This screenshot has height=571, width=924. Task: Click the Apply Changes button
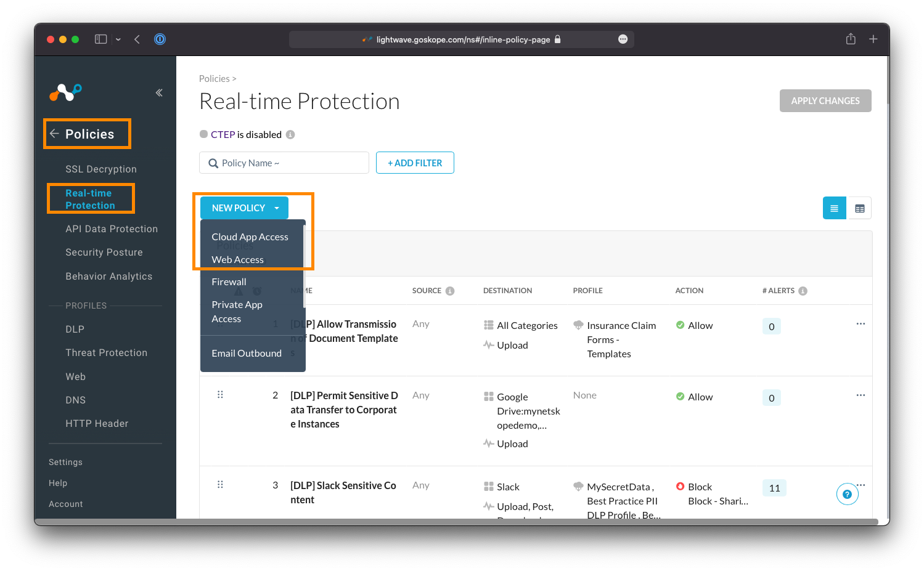coord(825,101)
